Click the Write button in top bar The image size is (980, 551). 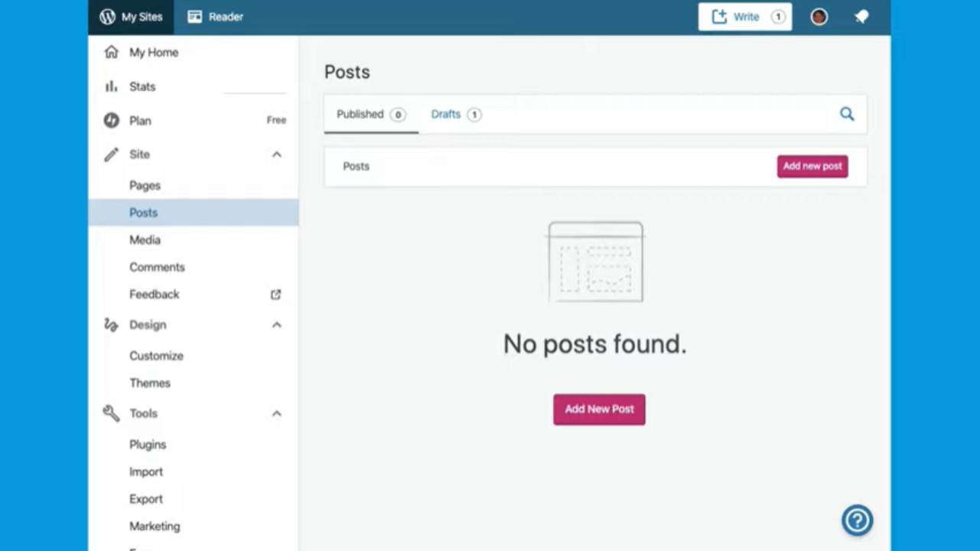[x=744, y=17]
